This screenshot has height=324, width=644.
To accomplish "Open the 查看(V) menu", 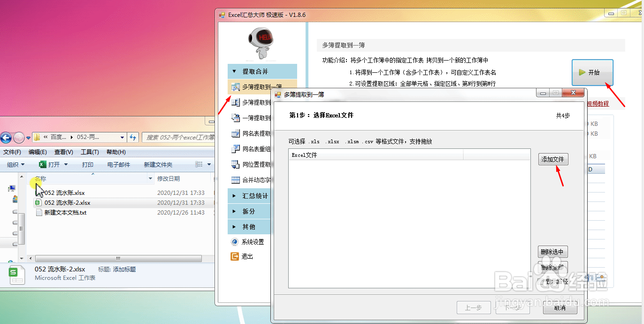I will 63,152.
